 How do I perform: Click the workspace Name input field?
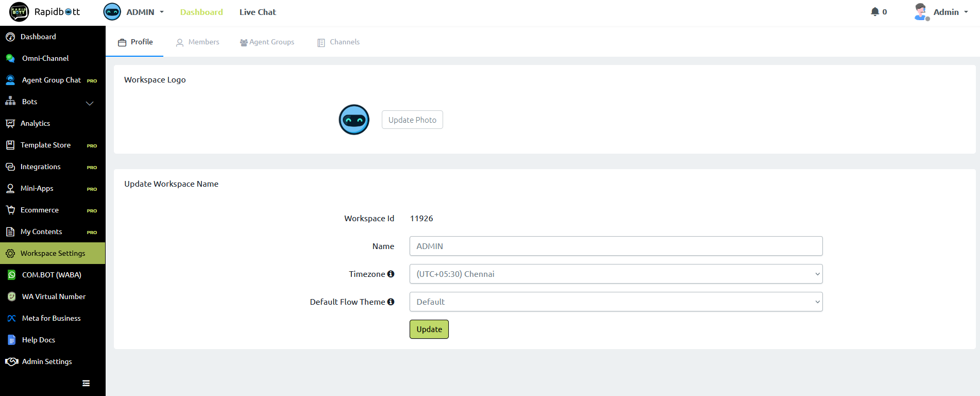[615, 246]
